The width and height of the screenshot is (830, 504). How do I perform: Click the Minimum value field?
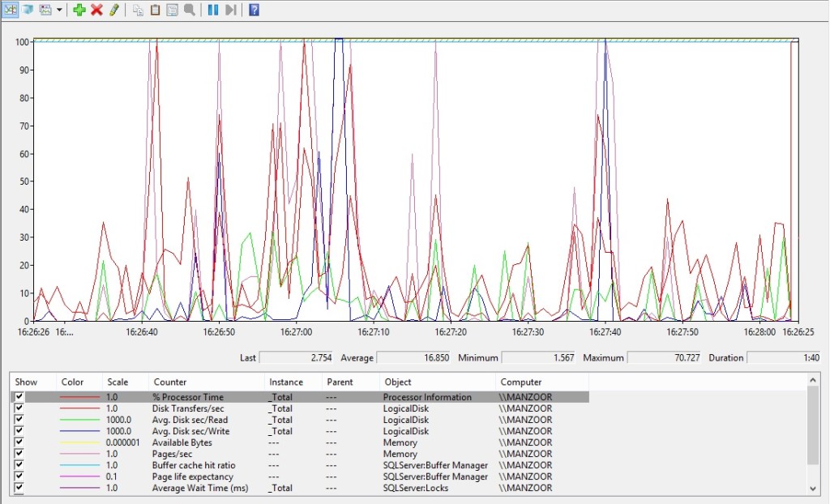538,357
